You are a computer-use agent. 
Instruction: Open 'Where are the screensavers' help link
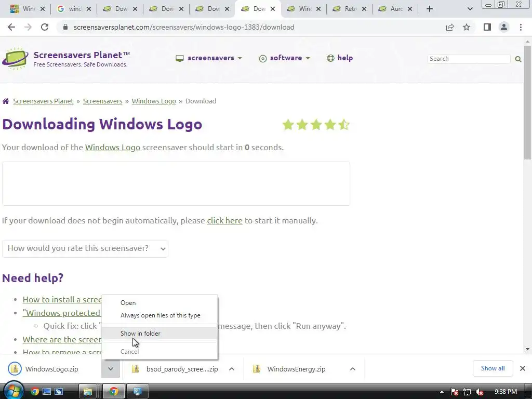62,339
